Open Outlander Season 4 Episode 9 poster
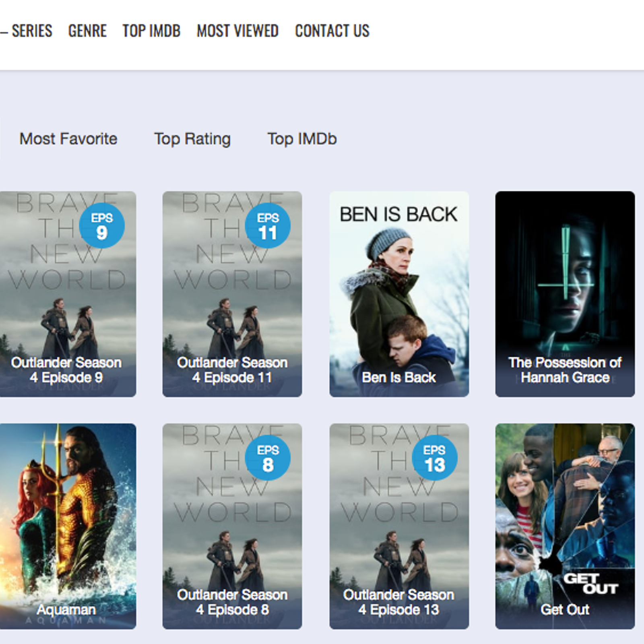644x644 pixels. (68, 294)
